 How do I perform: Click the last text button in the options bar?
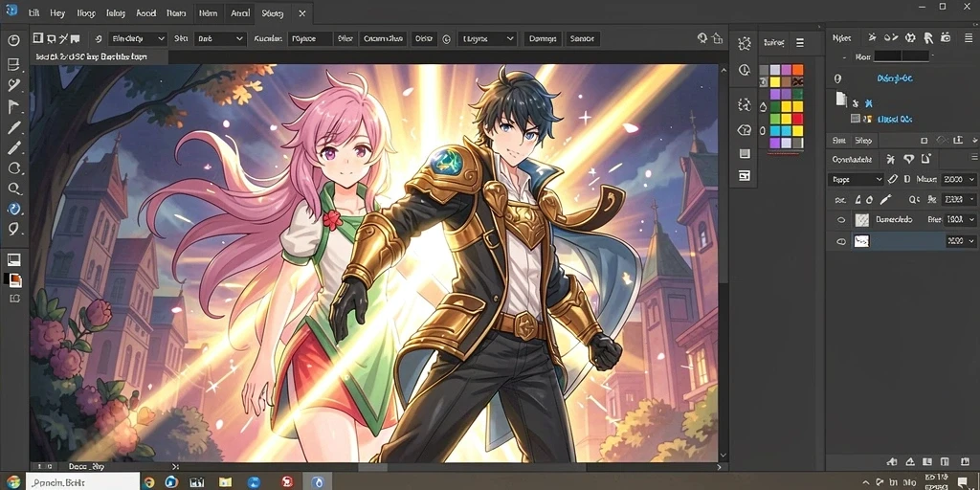tap(582, 38)
